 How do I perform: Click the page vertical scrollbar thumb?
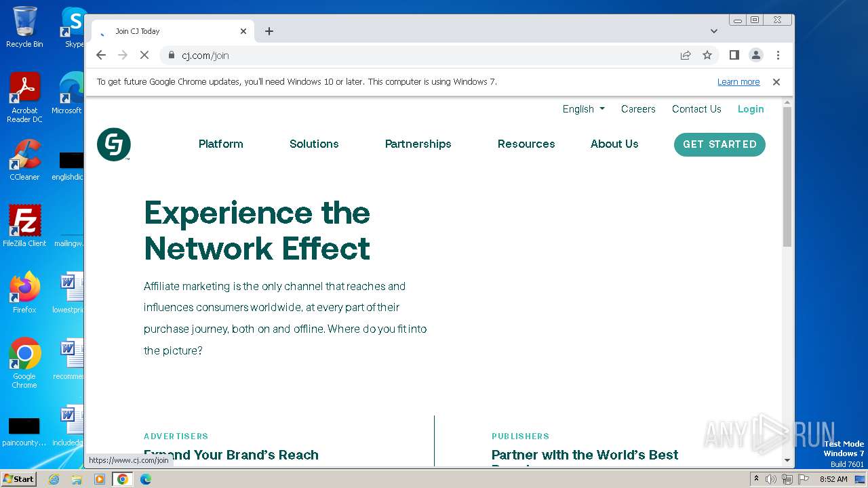click(x=787, y=176)
